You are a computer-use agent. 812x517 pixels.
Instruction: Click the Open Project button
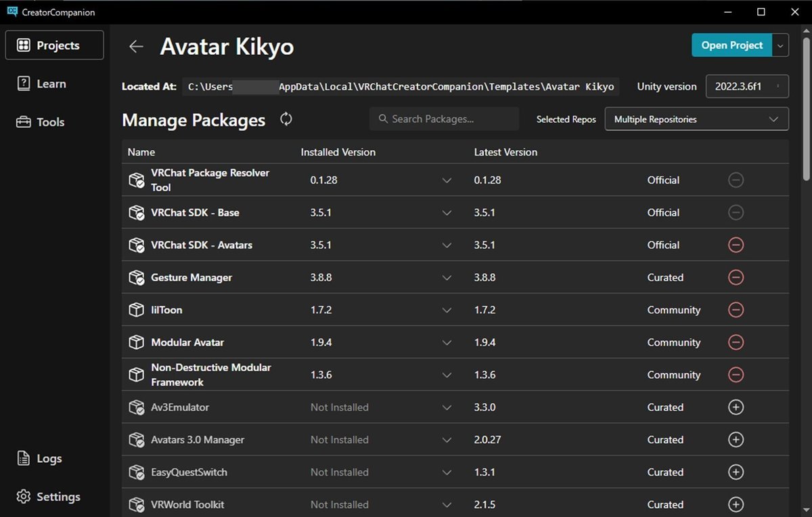click(x=731, y=45)
